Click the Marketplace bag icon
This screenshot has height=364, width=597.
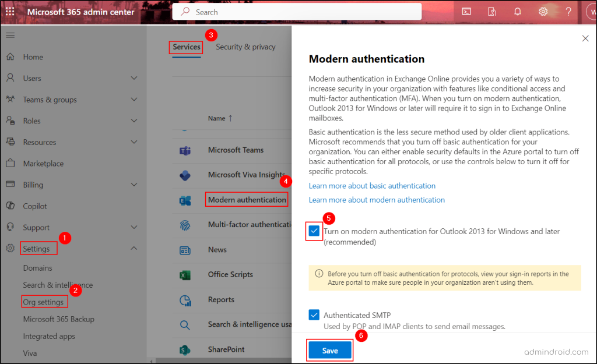point(10,163)
